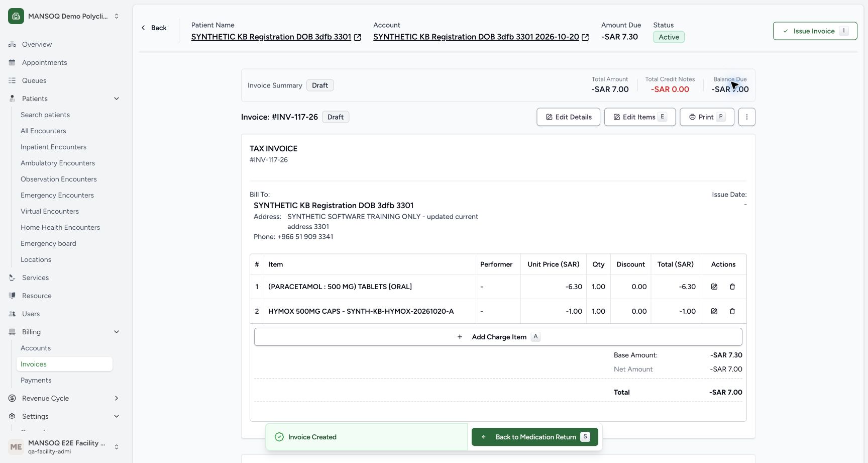Screen dimensions: 868x463
Task: Click the Invoice Created notification
Action: tap(367, 437)
